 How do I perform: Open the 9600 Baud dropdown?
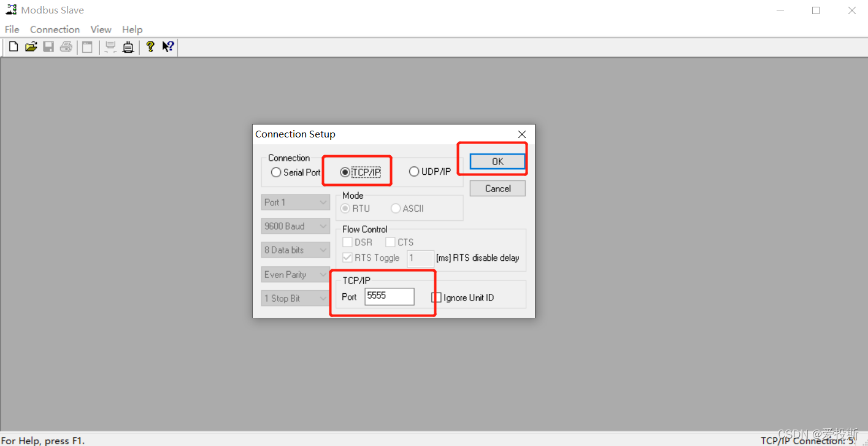coord(296,226)
